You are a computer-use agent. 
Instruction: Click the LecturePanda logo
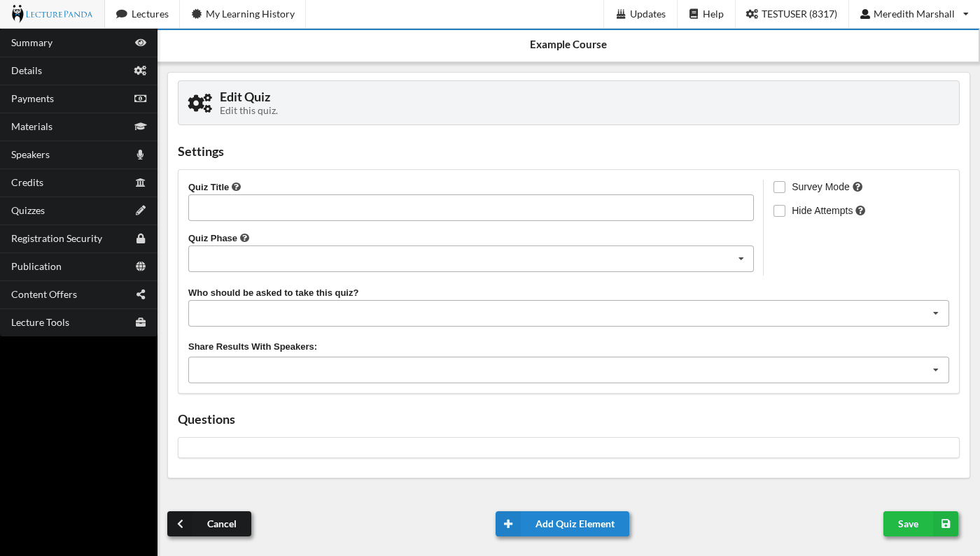(52, 14)
